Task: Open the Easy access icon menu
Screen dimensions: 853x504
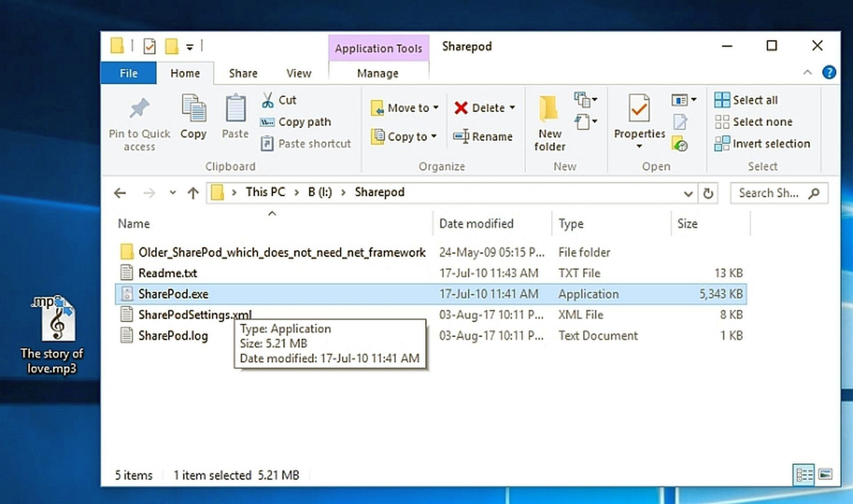Action: coord(585,121)
